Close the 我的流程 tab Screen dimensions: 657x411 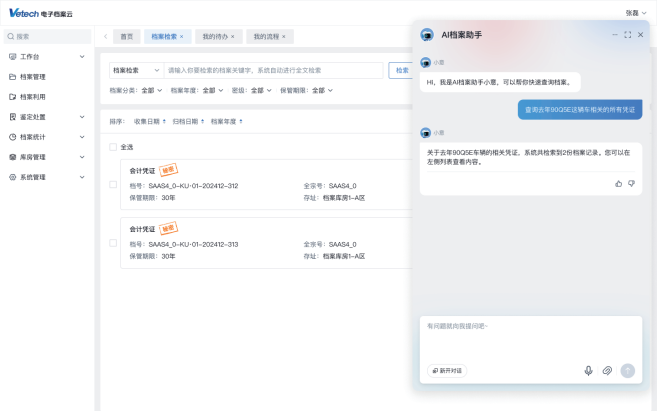[284, 36]
